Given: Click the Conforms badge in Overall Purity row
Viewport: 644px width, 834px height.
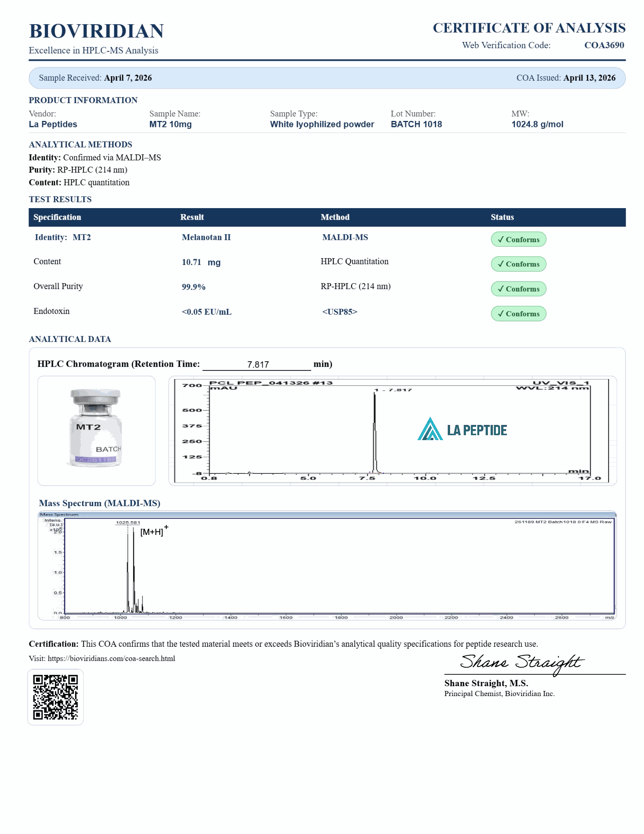Looking at the screenshot, I should (519, 289).
